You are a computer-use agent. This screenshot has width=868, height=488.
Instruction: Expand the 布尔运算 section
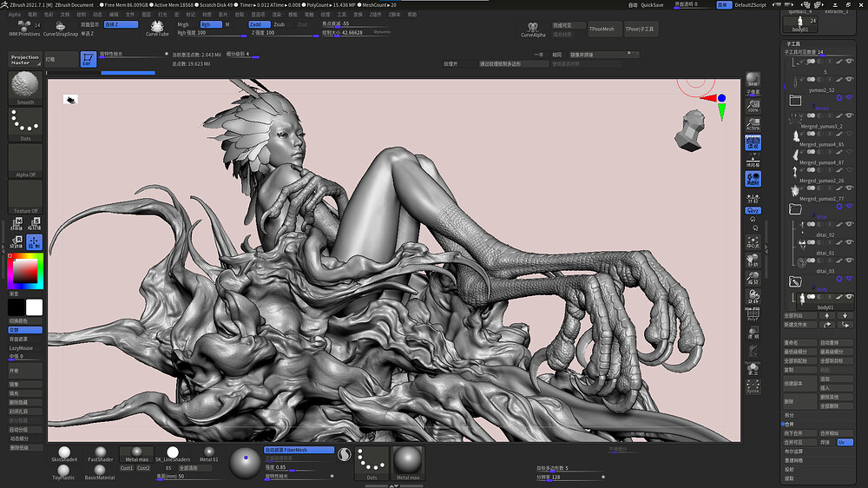click(x=794, y=451)
